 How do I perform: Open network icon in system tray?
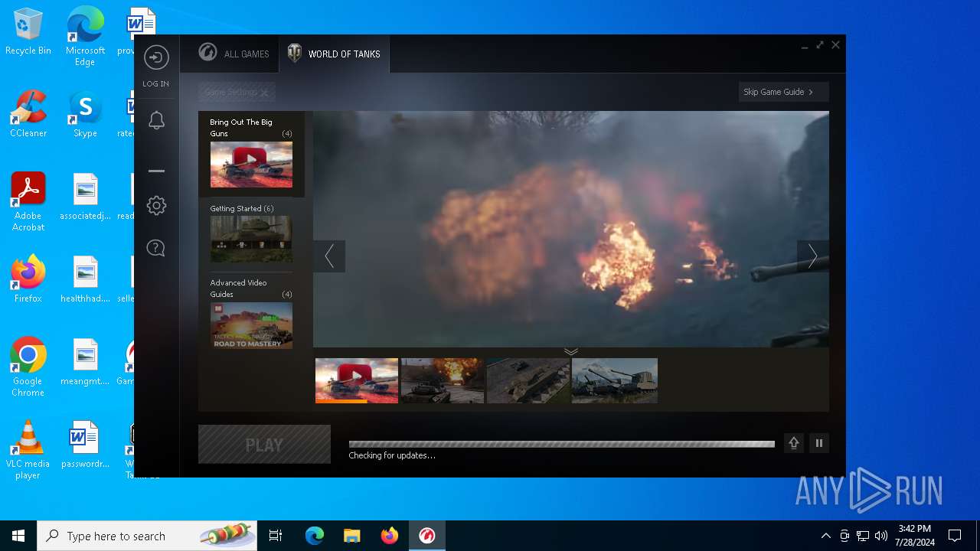point(863,536)
